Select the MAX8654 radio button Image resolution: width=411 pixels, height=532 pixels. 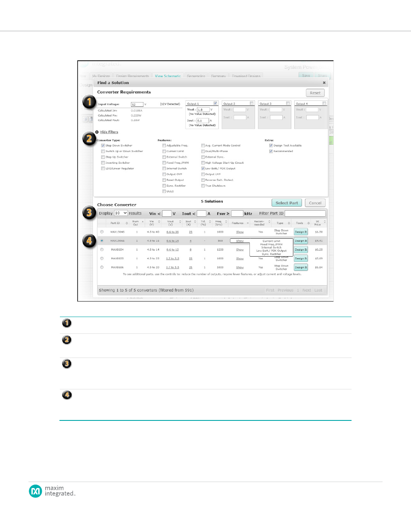tap(102, 249)
